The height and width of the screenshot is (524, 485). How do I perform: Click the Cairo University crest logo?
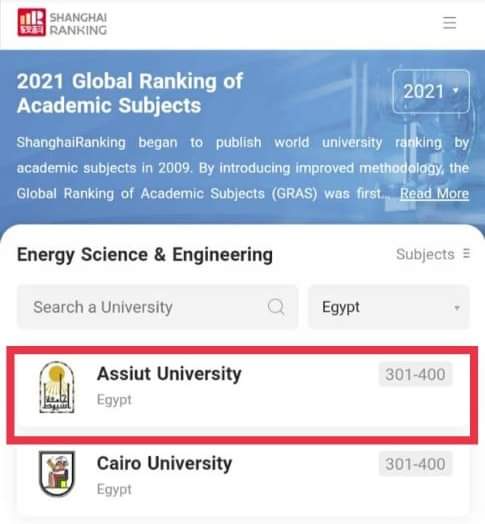(57, 474)
